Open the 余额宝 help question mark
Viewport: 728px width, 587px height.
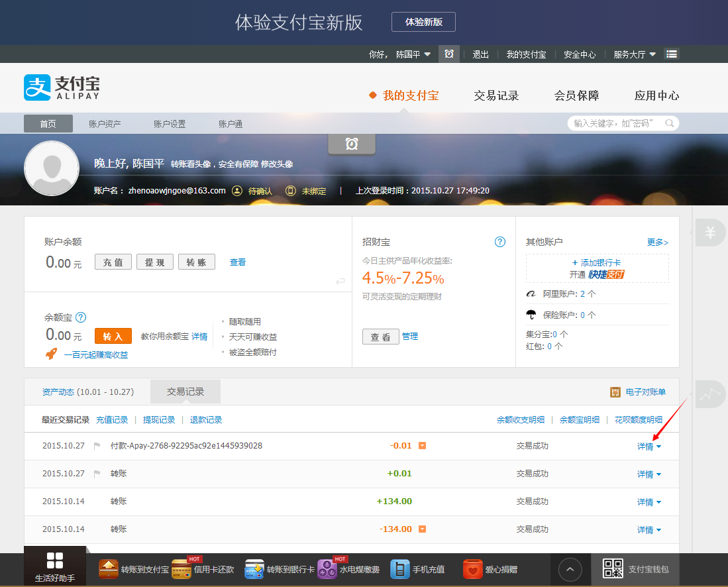[81, 317]
